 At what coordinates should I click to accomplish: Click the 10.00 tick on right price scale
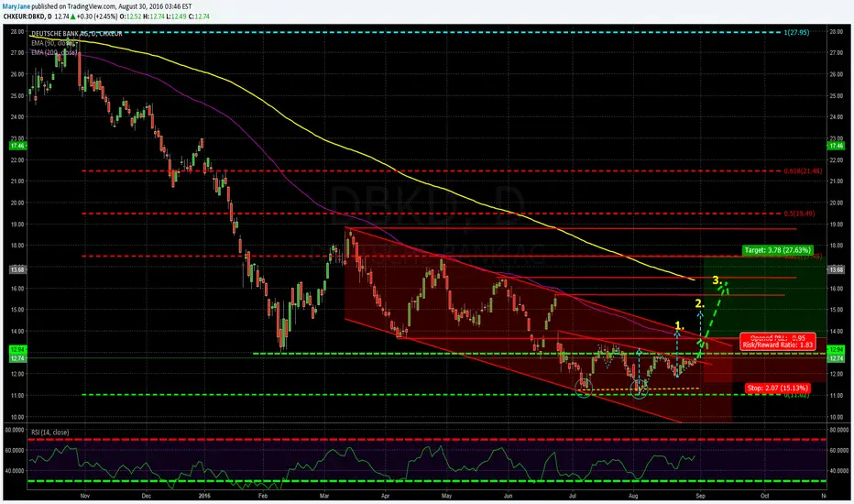click(836, 417)
